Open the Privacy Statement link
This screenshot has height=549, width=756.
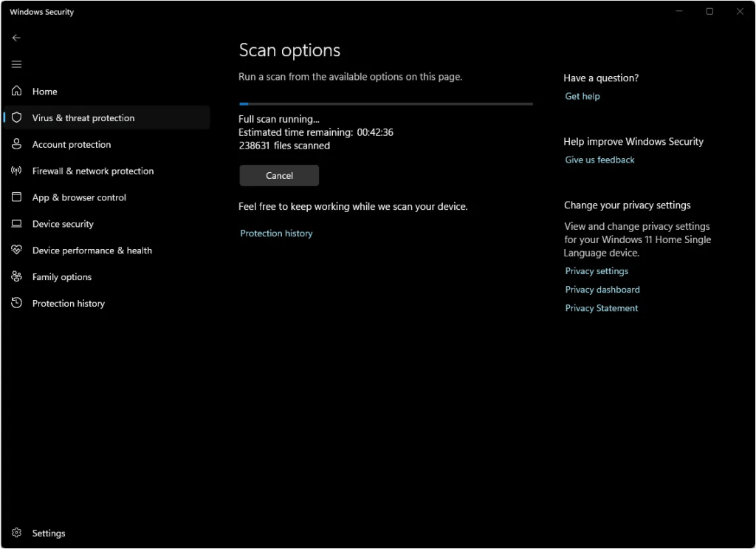click(602, 308)
